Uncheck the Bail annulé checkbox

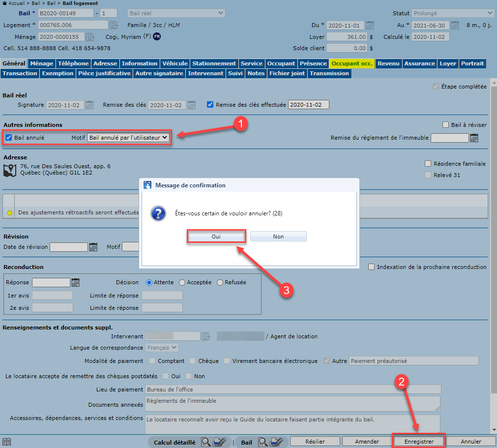(x=9, y=138)
